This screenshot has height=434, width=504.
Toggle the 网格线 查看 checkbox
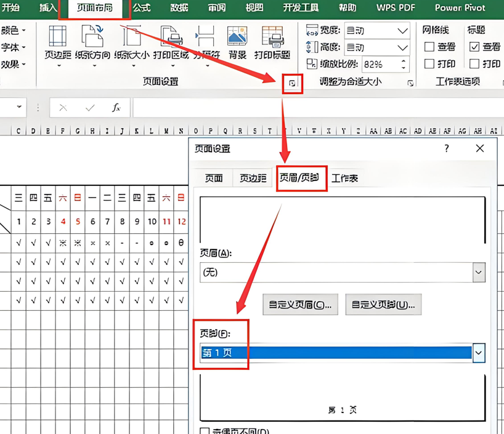(x=429, y=47)
